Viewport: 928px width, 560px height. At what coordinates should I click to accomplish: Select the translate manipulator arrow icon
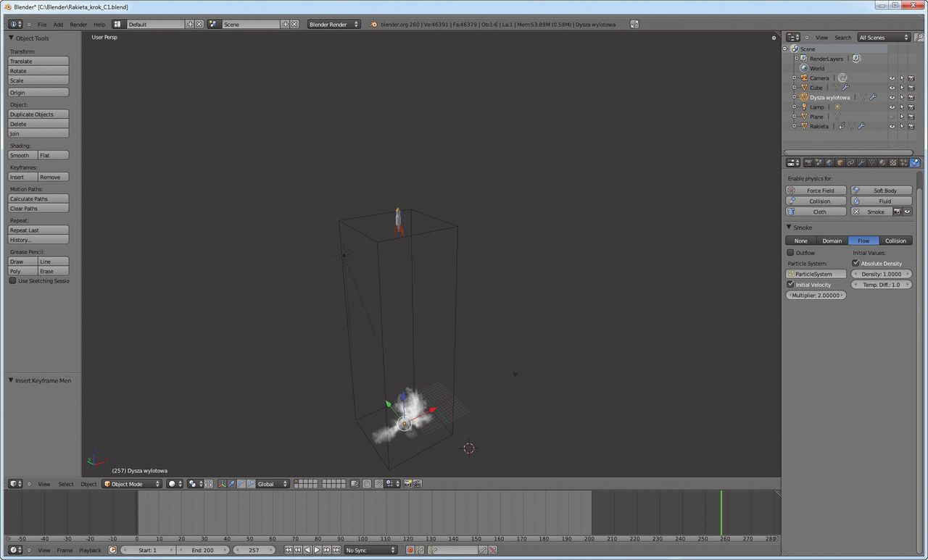232,483
